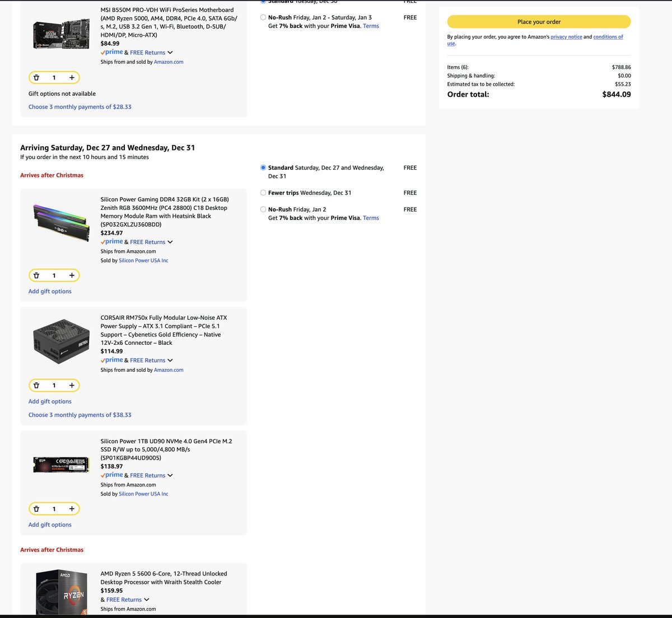Open Terms link for first Prime Visa offer
The width and height of the screenshot is (672, 618).
(x=371, y=26)
